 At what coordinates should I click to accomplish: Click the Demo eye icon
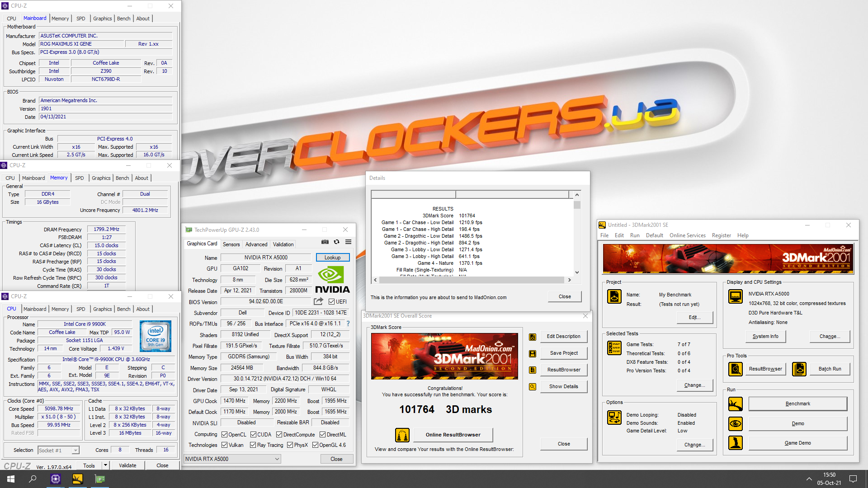736,424
